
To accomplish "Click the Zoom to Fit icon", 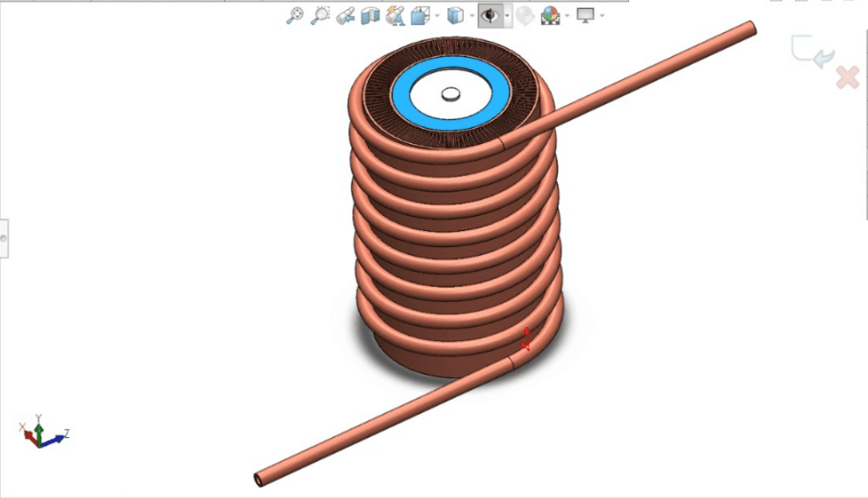I will point(295,15).
